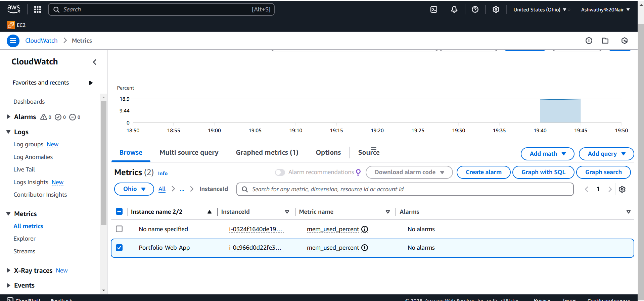Enable Alarm recommendations toggle

(x=280, y=172)
